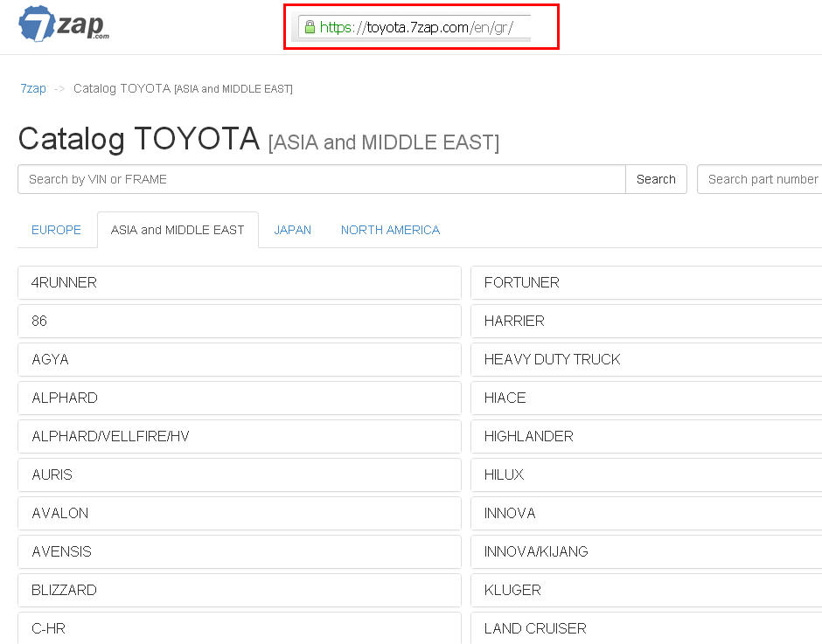
Task: Switch to the EUROPE tab
Action: point(56,230)
